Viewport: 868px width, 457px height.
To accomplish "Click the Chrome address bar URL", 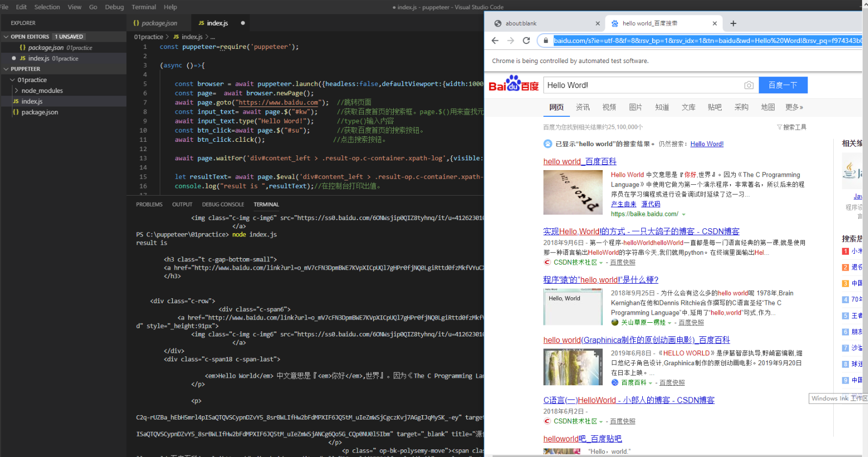I will [x=707, y=41].
